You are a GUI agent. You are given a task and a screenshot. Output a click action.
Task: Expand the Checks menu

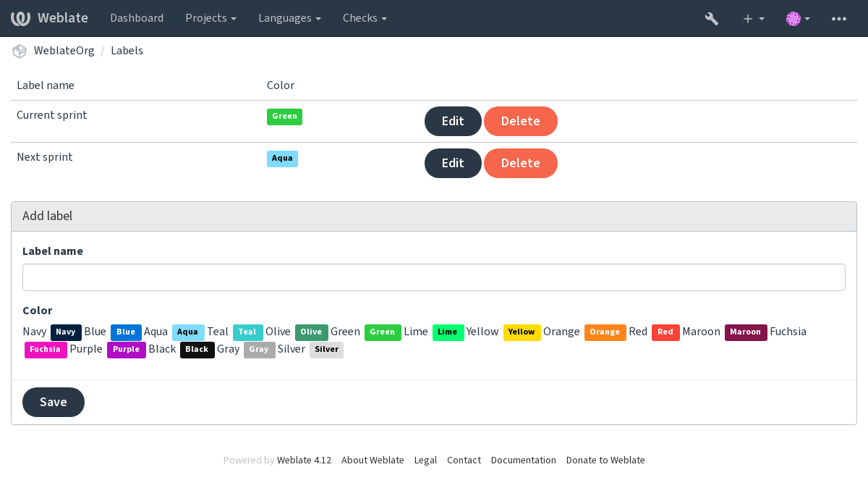coord(365,18)
